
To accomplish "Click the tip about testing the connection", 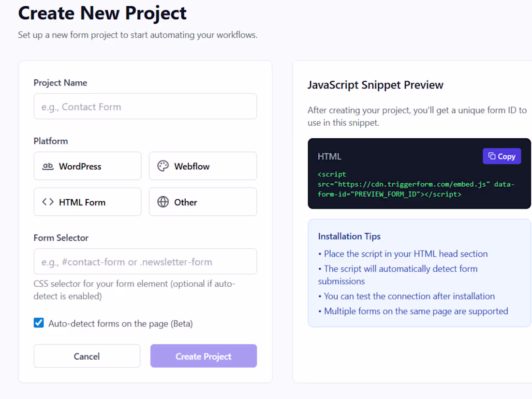I will pos(409,296).
